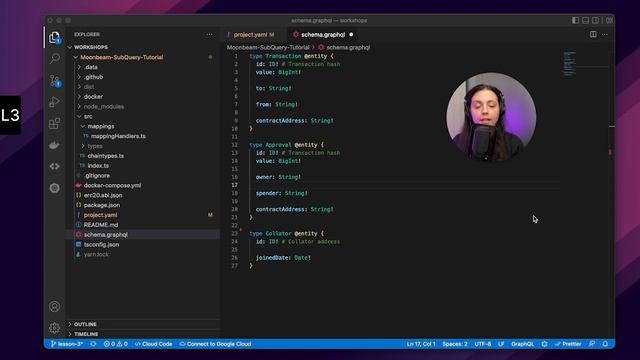Screen dimensions: 640x360
Task: Switch to schema.graphql tab
Action: coord(322,35)
